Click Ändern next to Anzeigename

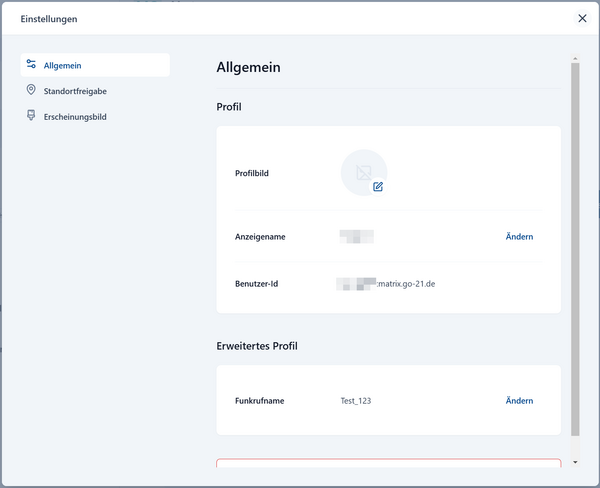point(519,237)
